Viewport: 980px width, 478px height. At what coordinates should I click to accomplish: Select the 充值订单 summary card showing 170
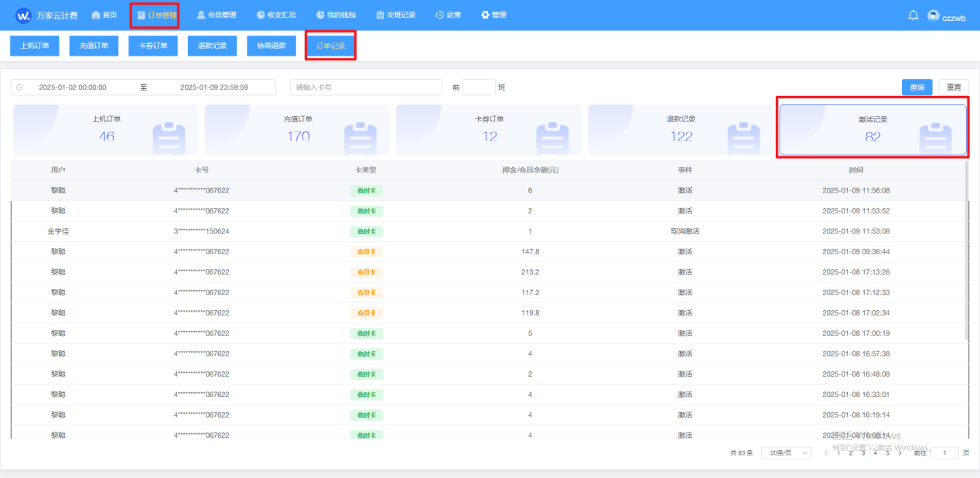click(x=298, y=129)
